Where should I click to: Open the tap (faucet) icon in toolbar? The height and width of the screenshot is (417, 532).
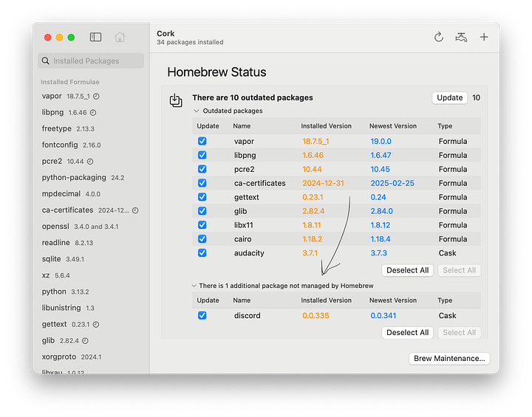(x=461, y=37)
